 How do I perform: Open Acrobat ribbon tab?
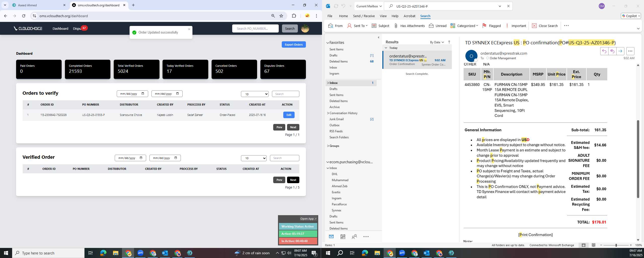click(x=409, y=16)
